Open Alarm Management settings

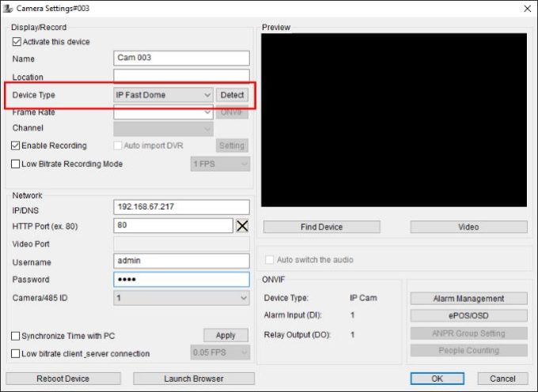(468, 299)
